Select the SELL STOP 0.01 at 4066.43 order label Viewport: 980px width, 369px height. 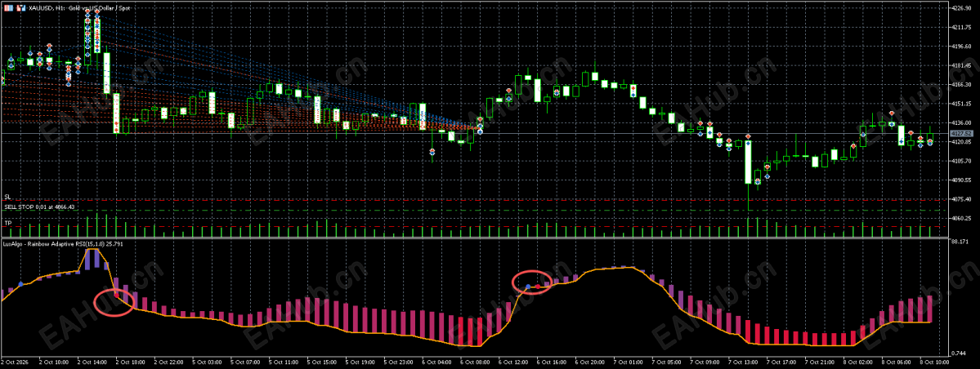coord(39,207)
